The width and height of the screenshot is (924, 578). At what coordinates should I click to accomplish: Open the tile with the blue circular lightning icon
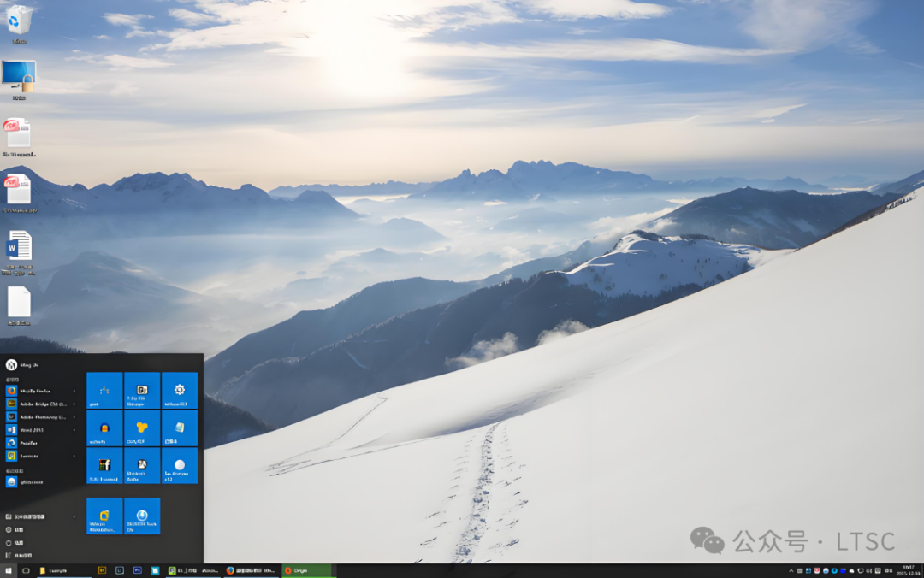[142, 516]
